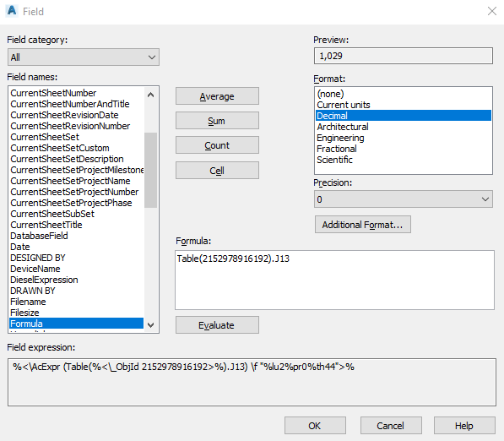504x441 pixels.
Task: Click the field names scroll up arrow
Action: (150, 95)
